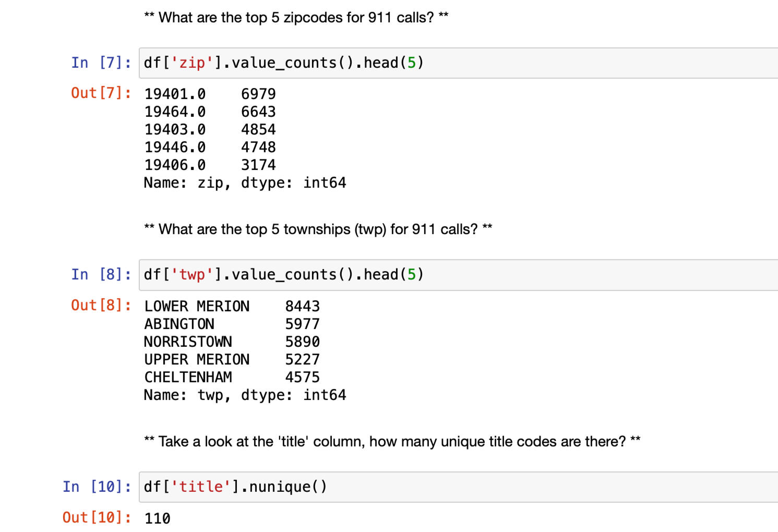
Task: Click the 110 output value
Action: coord(158,519)
